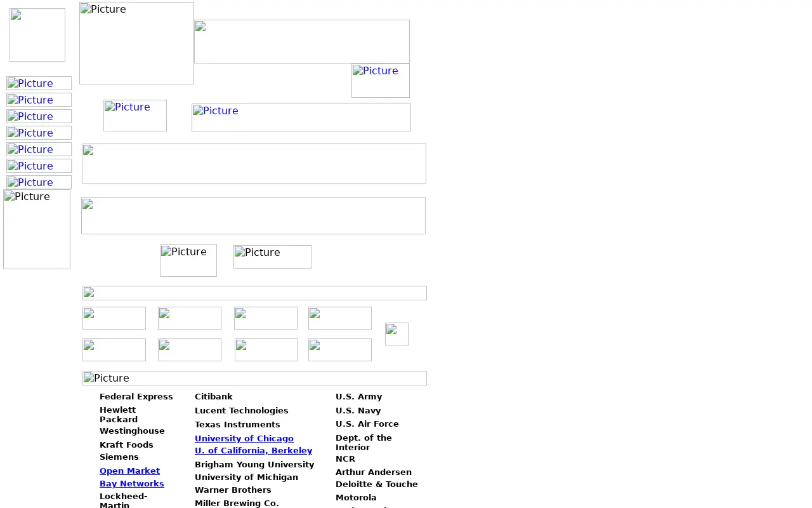Click the Hewlett Packard text

coord(119,415)
